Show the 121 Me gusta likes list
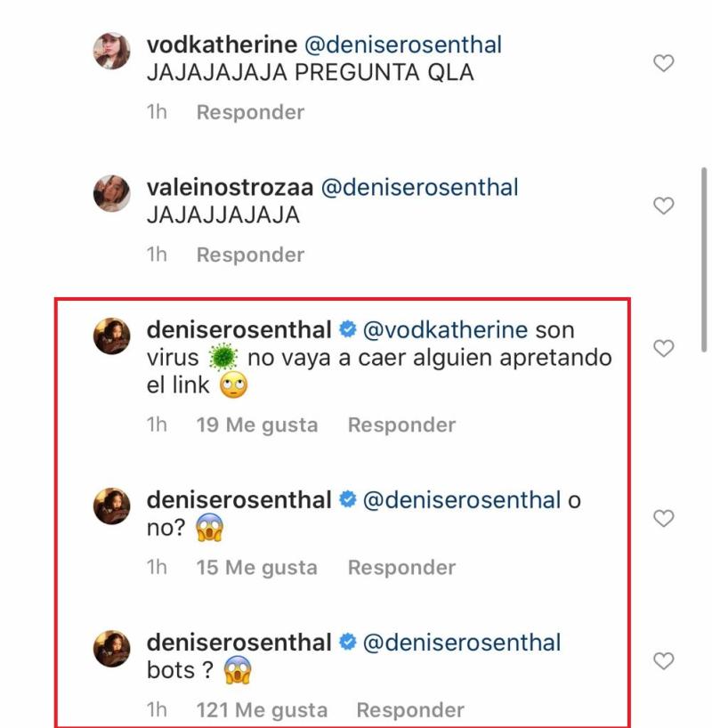The width and height of the screenshot is (712, 728). (262, 710)
